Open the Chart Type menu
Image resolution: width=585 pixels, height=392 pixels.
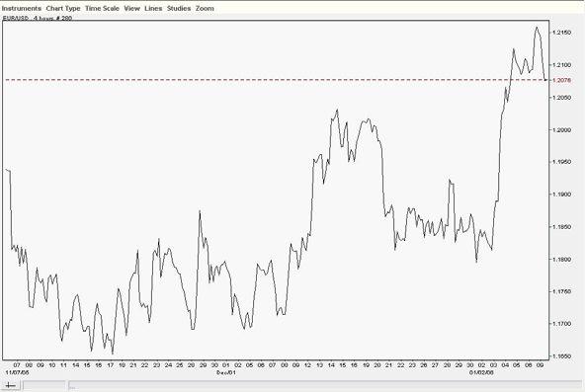click(63, 8)
